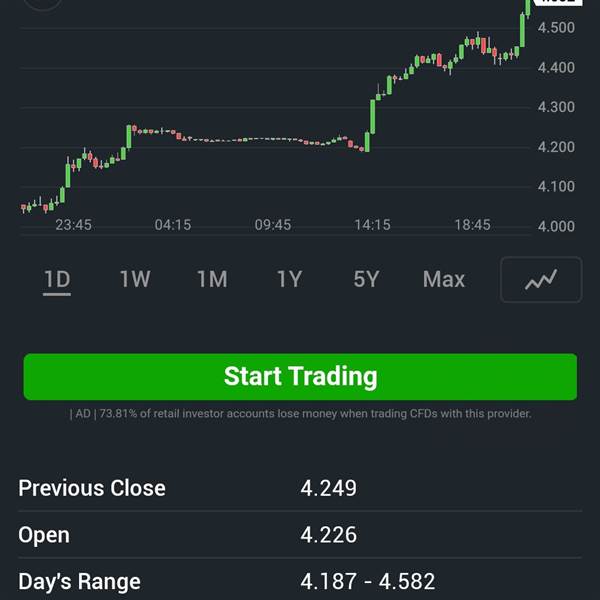Screen dimensions: 600x600
Task: Open the AD risk disclaimer text
Action: point(300,414)
